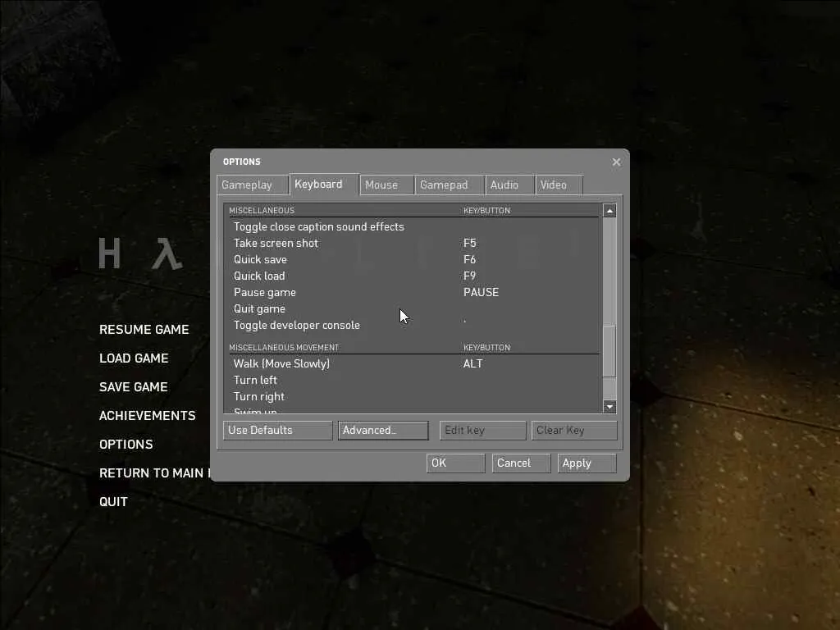This screenshot has width=840, height=630.
Task: Click the F6 key value
Action: point(470,260)
